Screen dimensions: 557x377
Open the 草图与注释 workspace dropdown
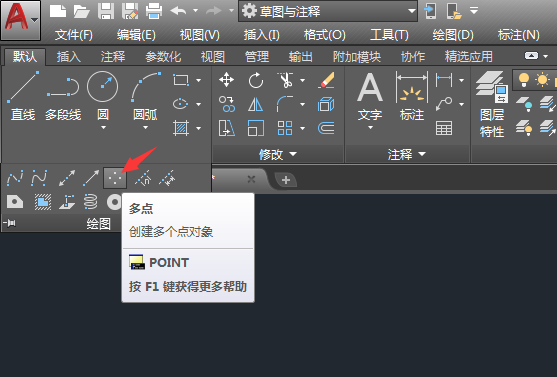(x=328, y=11)
